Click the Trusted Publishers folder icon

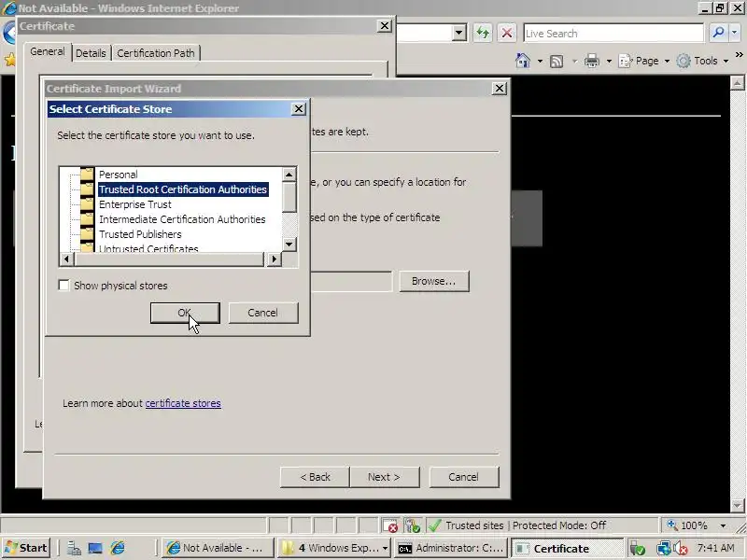pyautogui.click(x=87, y=234)
